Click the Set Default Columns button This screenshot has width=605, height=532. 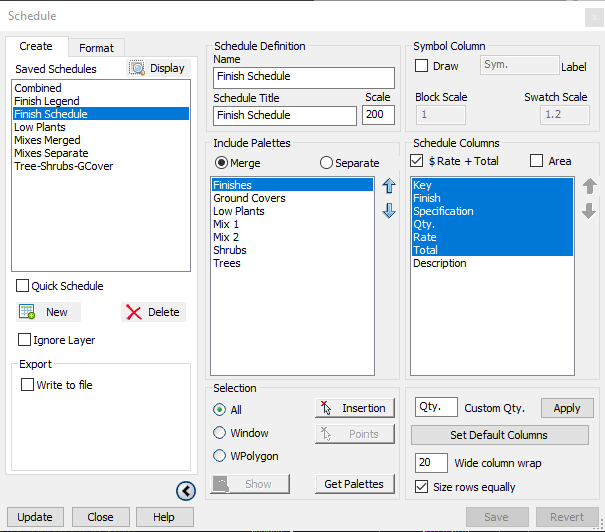coord(499,435)
